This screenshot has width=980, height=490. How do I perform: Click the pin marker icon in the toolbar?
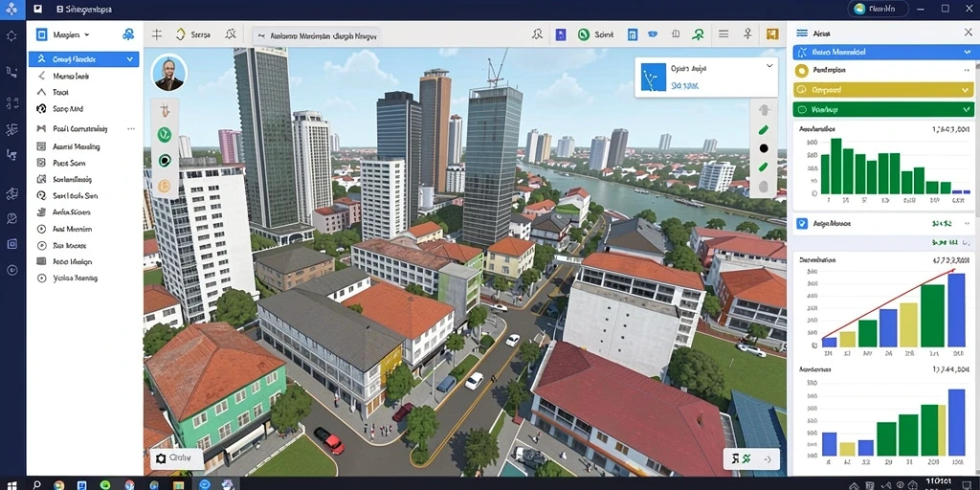point(747,34)
